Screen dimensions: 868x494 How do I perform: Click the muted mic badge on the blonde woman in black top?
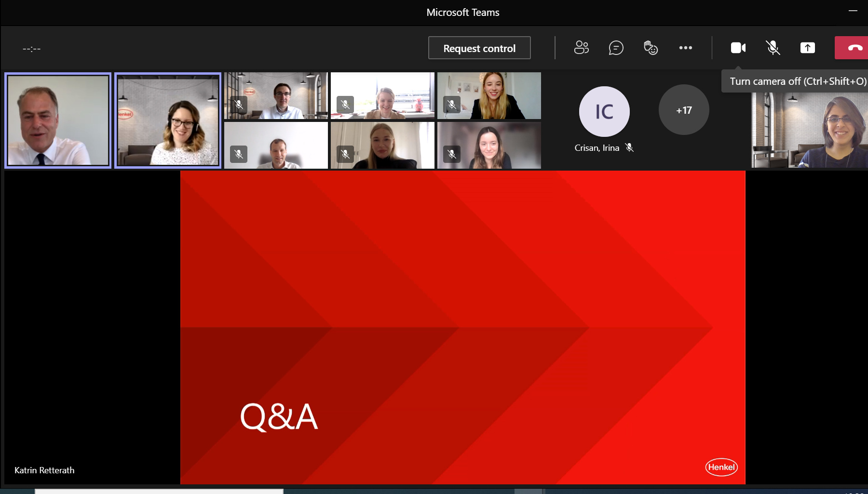coord(345,154)
